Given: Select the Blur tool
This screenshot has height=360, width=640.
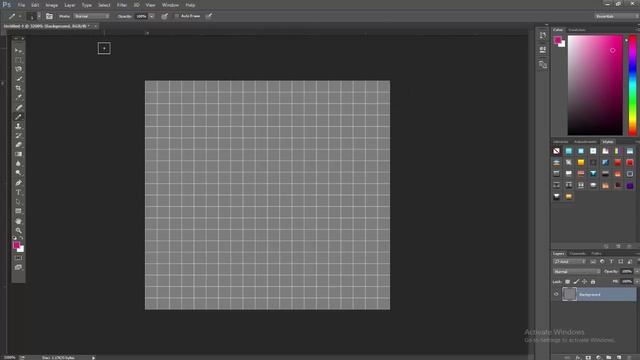Looking at the screenshot, I should pyautogui.click(x=18, y=164).
